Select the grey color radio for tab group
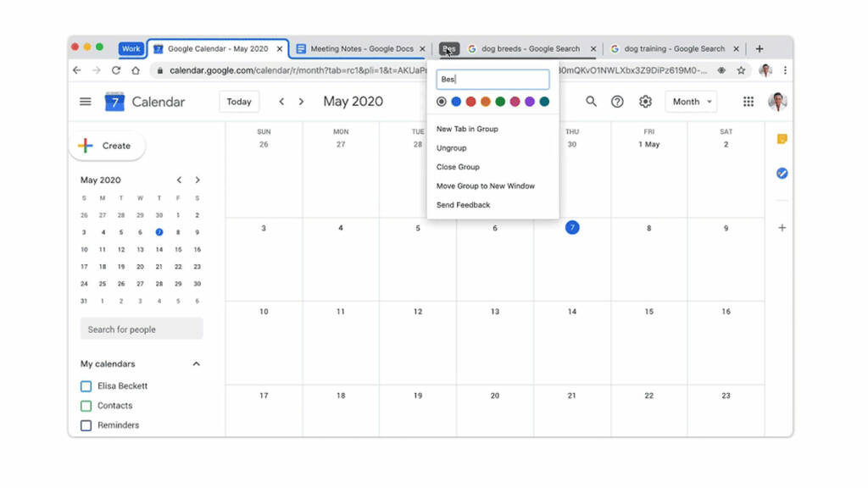The height and width of the screenshot is (488, 868). coord(441,102)
